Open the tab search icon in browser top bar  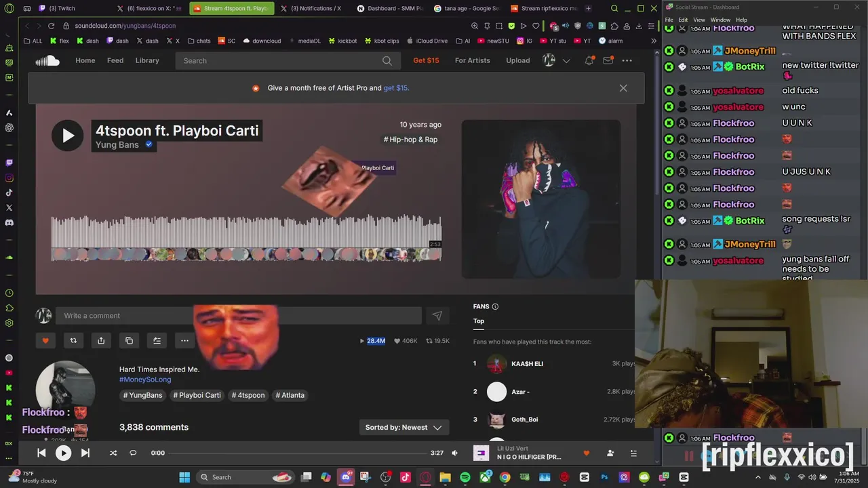point(614,9)
